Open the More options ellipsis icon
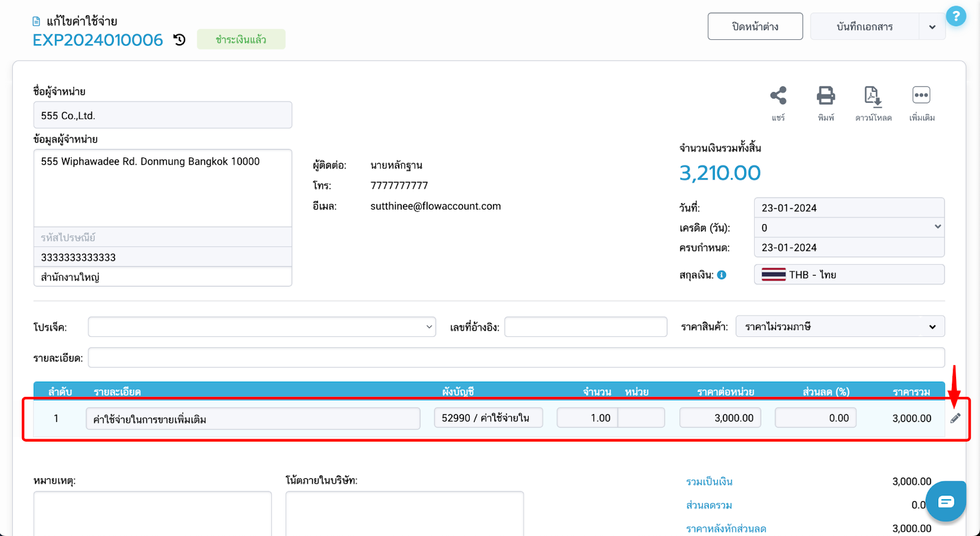Screen dimensions: 980x536 pyautogui.click(x=921, y=96)
